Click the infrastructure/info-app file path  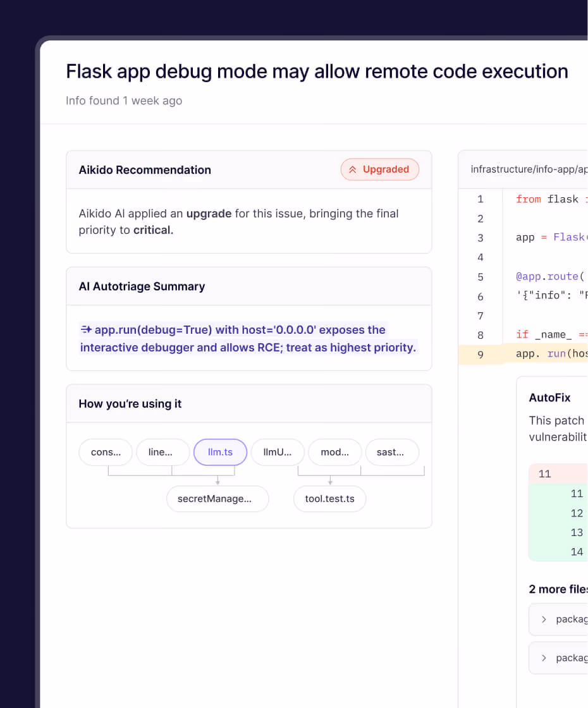pyautogui.click(x=529, y=169)
